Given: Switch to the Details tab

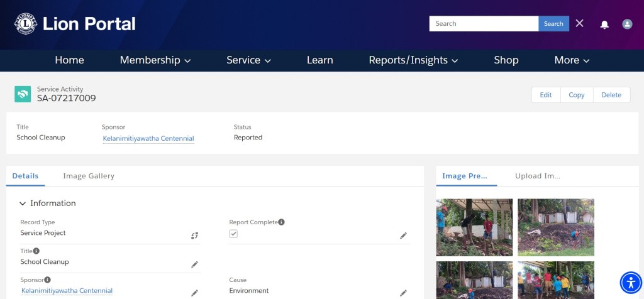Looking at the screenshot, I should [x=25, y=176].
